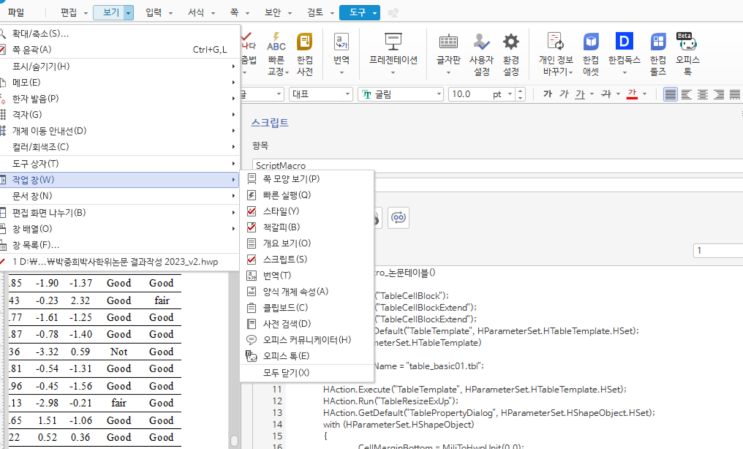743x449 pixels.
Task: Open 사용자 설정 user settings
Action: pos(481,53)
